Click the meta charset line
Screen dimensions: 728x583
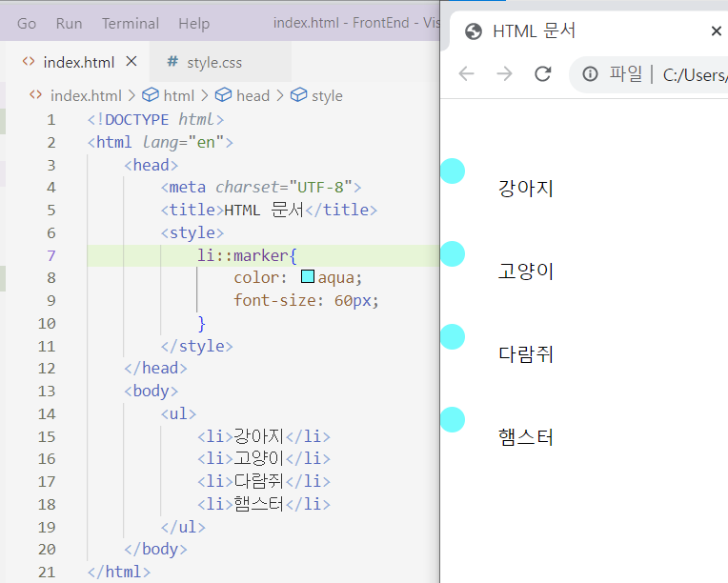pyautogui.click(x=261, y=187)
